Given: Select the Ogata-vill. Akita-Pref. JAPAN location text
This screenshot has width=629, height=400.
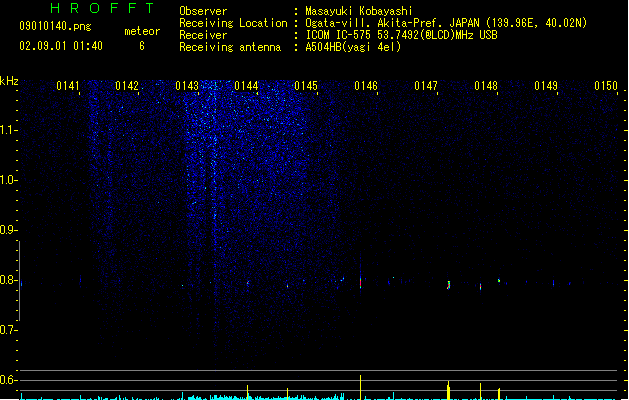Looking at the screenshot, I should [446, 23].
